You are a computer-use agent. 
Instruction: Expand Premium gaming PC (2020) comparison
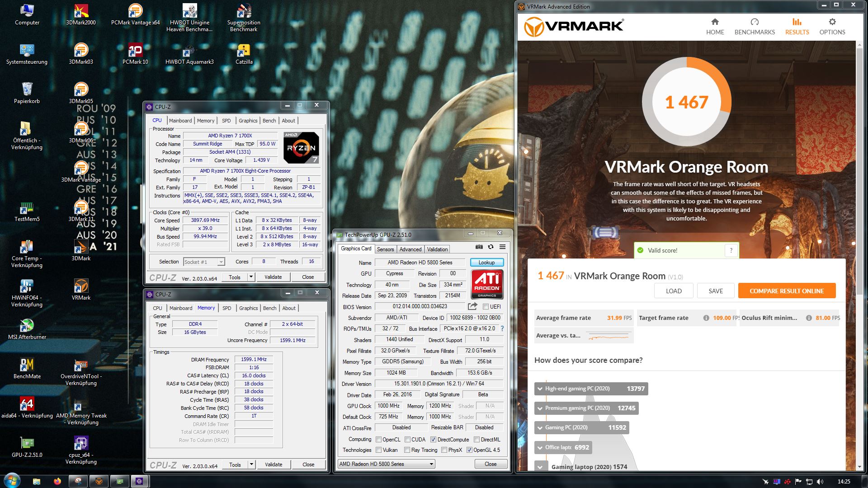(x=540, y=408)
